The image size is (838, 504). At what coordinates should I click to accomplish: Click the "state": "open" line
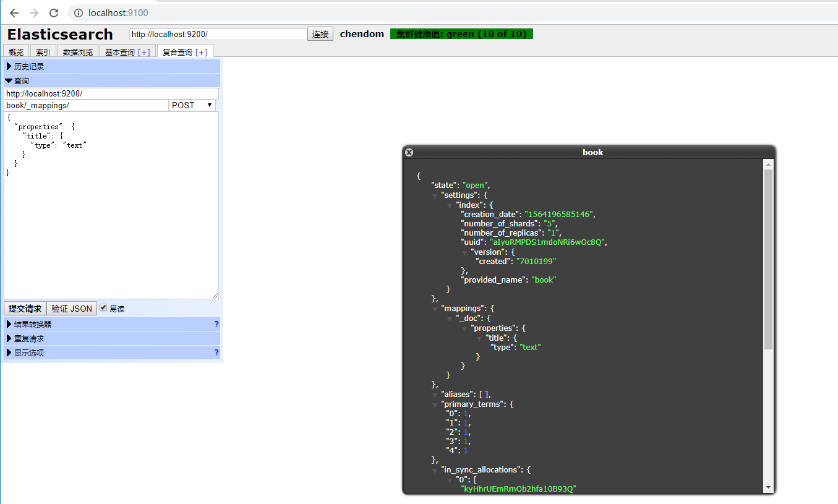click(x=461, y=185)
